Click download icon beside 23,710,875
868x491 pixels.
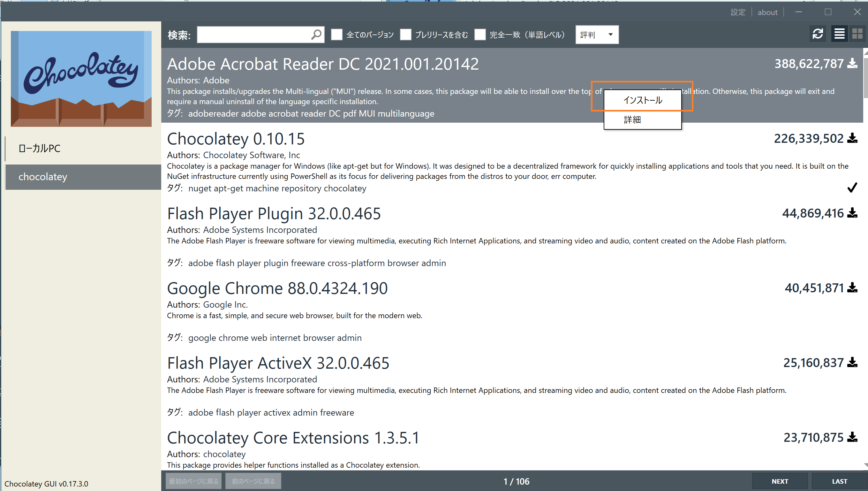(852, 437)
